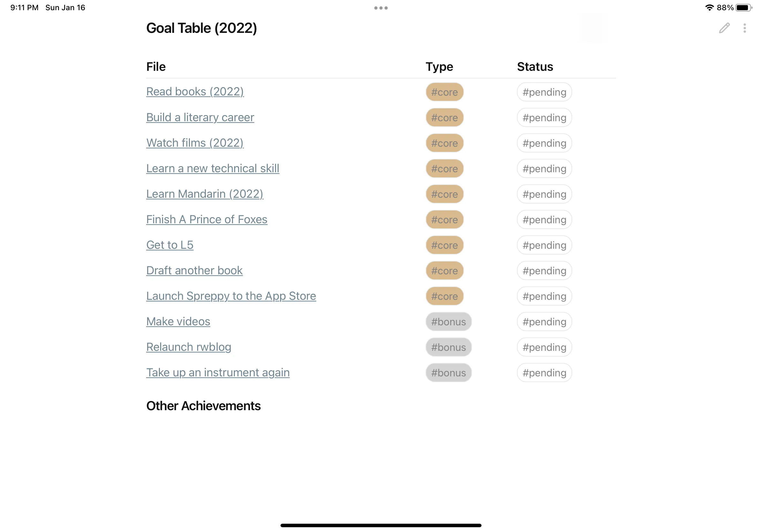Select the #bonus tag beside Make videos
The width and height of the screenshot is (762, 532).
click(448, 321)
